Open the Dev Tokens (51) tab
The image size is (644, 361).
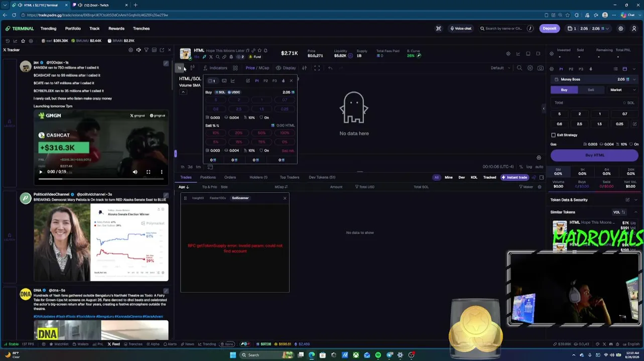pyautogui.click(x=322, y=177)
